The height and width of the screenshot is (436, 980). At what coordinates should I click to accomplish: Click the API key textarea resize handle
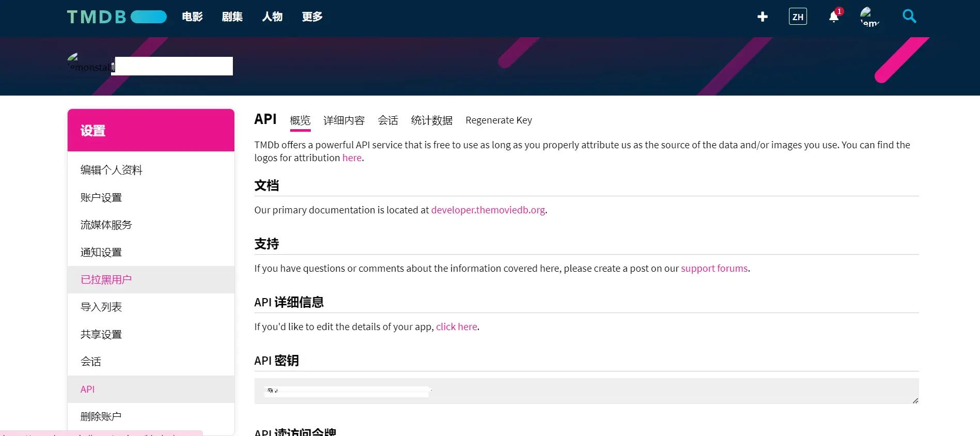click(x=915, y=400)
